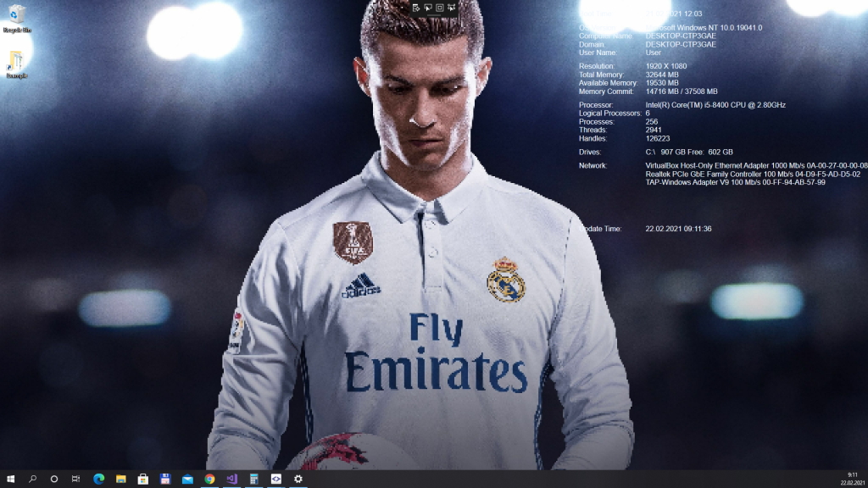Click the "Processes:" label
This screenshot has height=488, width=868.
pos(597,122)
